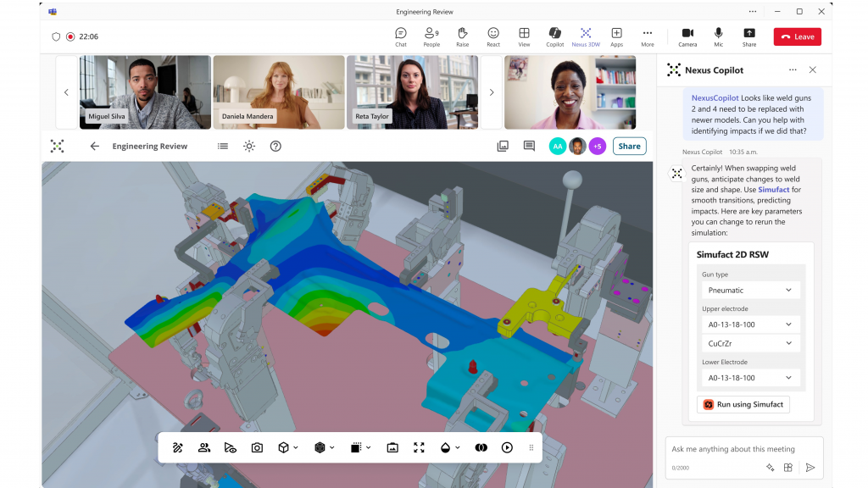
Task: Launch Nexus 3DW from the meeting toolbar
Action: (x=586, y=36)
